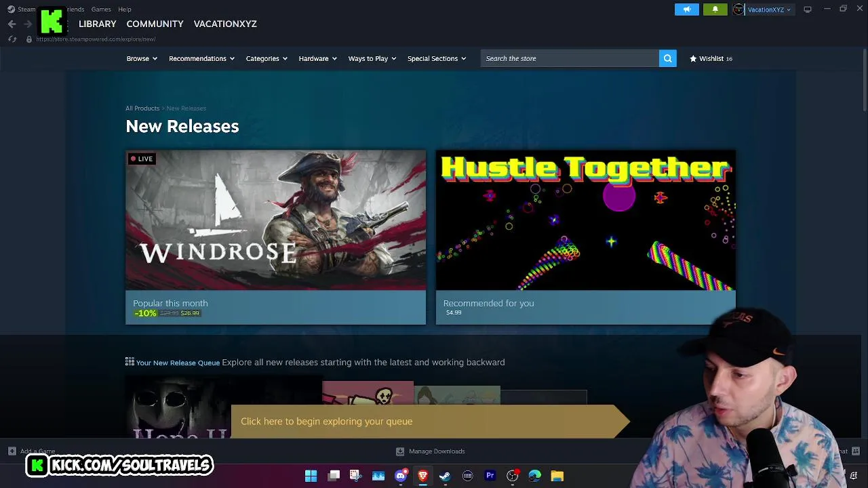Click the All Products breadcrumb link
The height and width of the screenshot is (488, 868).
pyautogui.click(x=142, y=108)
